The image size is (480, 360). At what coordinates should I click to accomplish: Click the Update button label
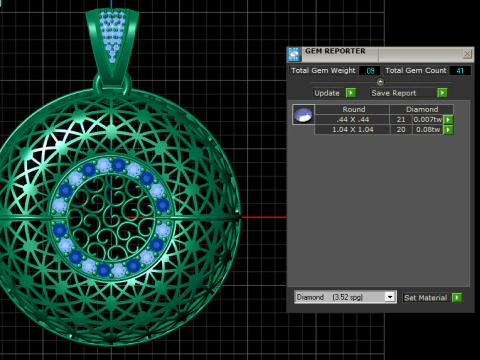point(327,93)
